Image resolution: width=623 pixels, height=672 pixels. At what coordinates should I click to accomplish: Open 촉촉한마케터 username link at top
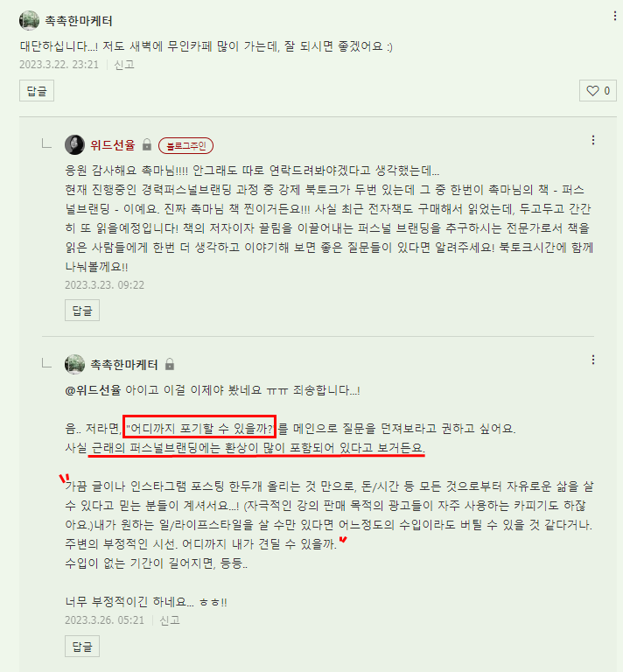(x=79, y=21)
